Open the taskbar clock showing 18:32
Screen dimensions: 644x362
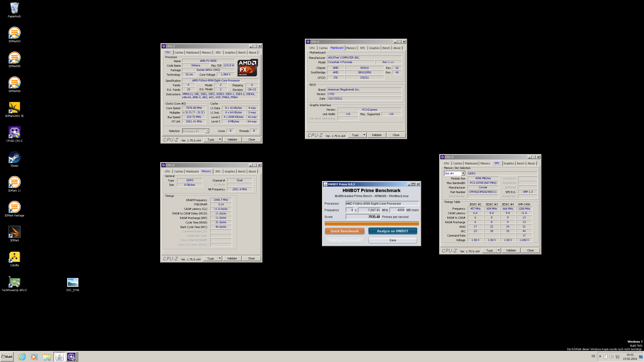click(x=630, y=357)
